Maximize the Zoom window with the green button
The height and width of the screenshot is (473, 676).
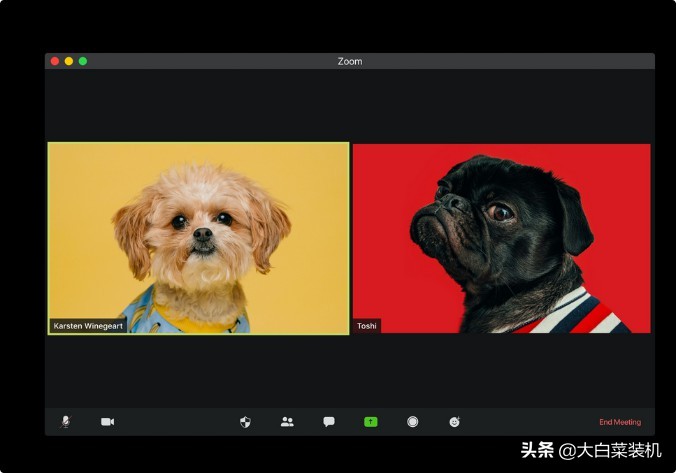pos(83,61)
